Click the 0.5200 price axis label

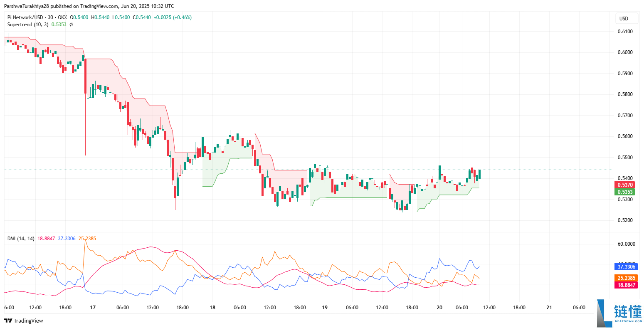[x=625, y=220]
